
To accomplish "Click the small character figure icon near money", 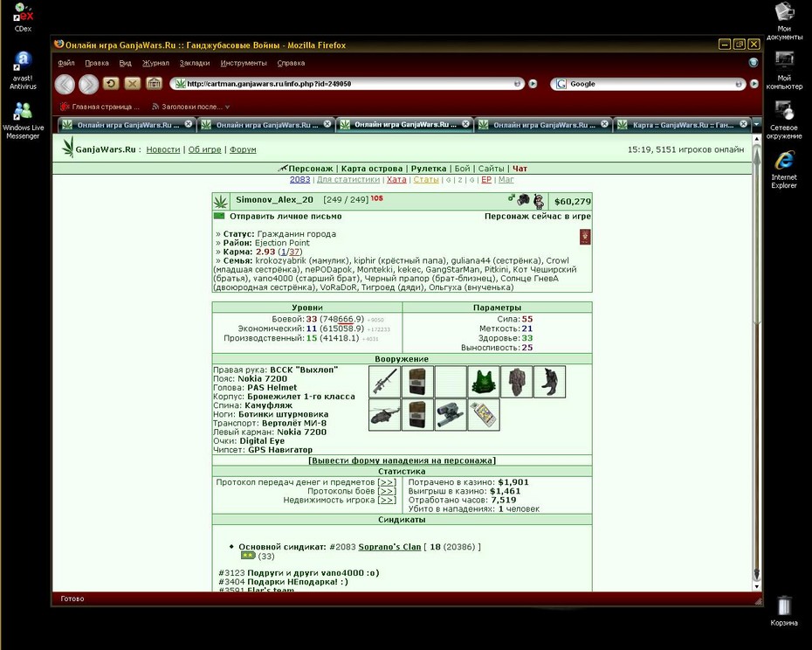I will coord(539,201).
